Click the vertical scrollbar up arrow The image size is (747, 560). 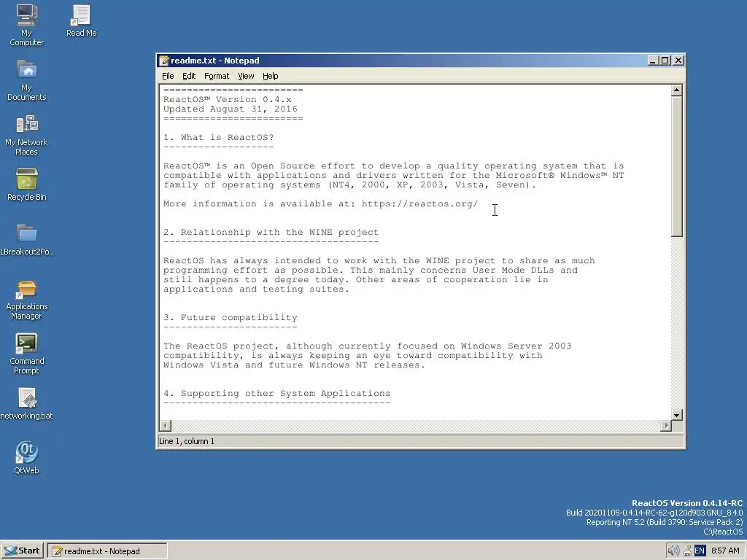[676, 90]
